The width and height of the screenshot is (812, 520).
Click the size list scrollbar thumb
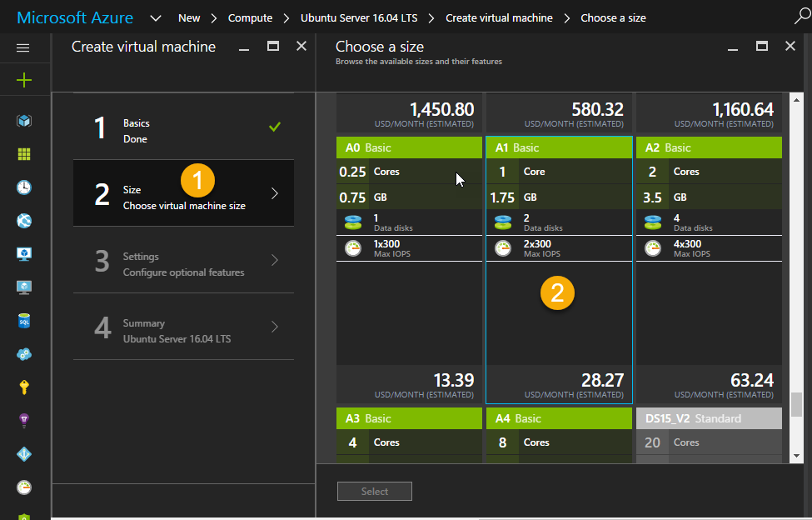[796, 404]
